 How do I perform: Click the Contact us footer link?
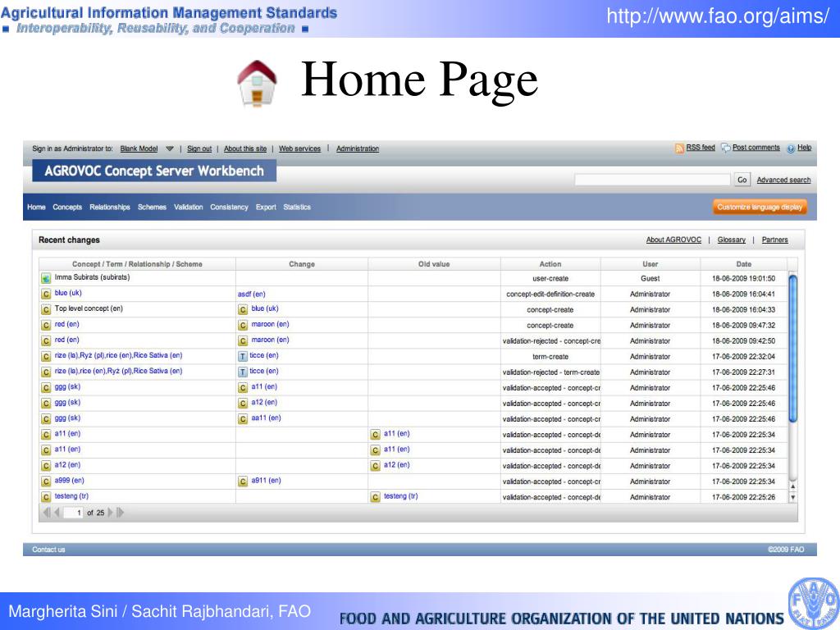click(48, 550)
